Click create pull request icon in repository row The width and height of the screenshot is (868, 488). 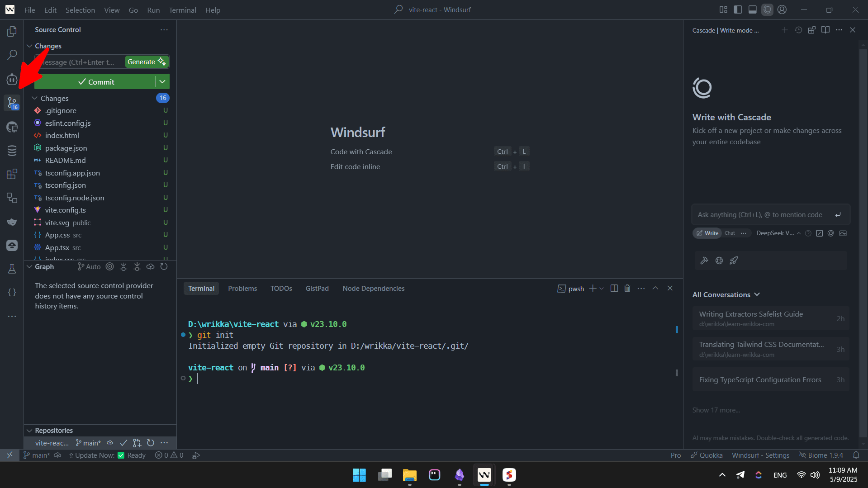tap(137, 443)
